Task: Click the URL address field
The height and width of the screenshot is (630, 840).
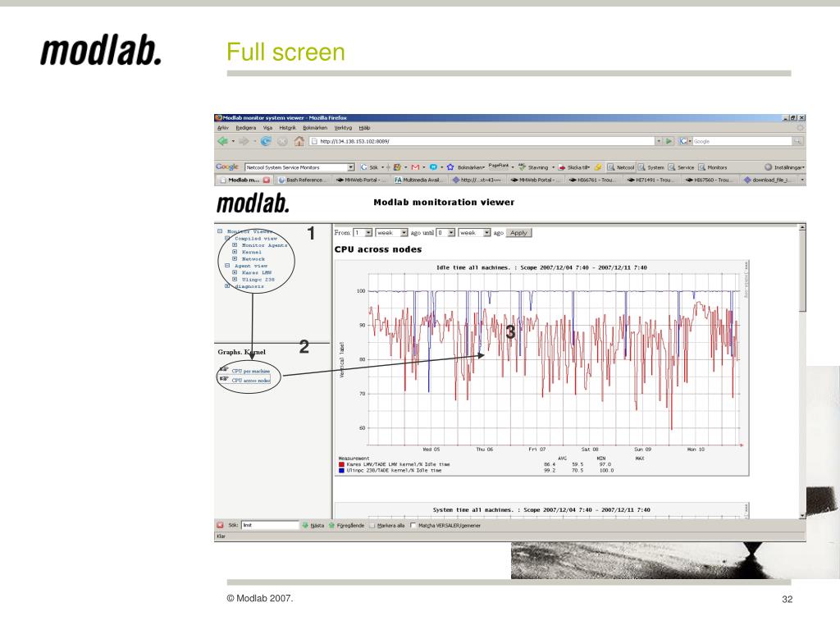Action: [482, 141]
